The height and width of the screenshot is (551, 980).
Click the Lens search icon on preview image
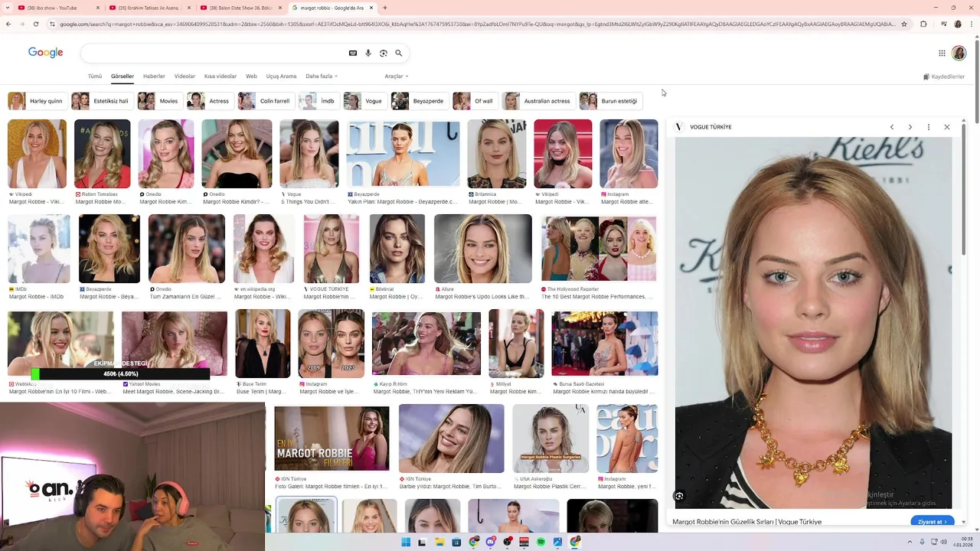pos(679,496)
